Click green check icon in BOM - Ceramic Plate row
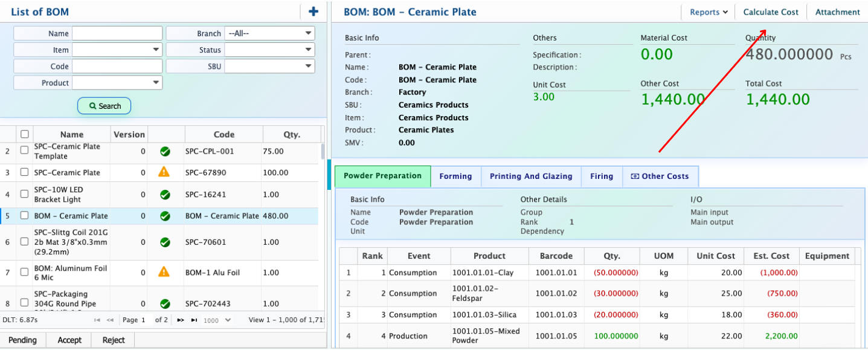868x350 pixels. (165, 216)
